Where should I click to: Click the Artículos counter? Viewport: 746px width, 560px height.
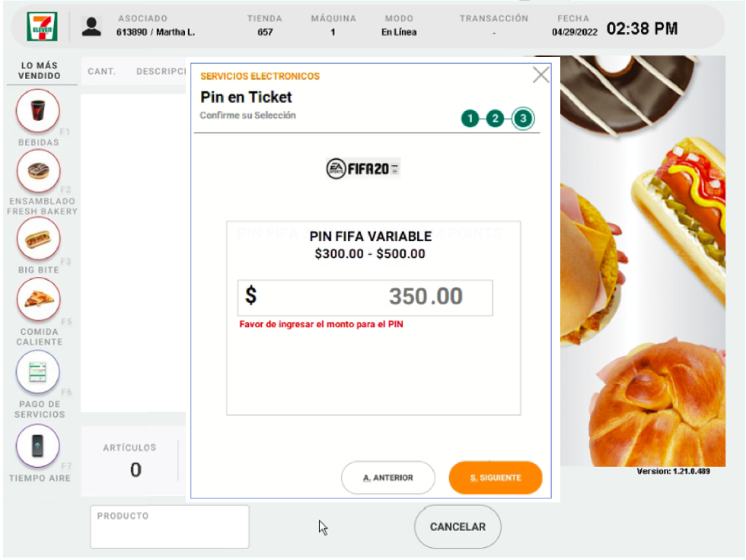135,462
